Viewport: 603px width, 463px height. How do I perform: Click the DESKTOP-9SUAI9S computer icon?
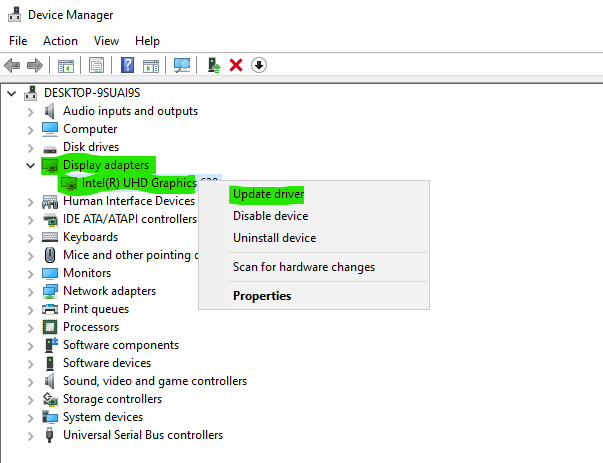(x=31, y=93)
